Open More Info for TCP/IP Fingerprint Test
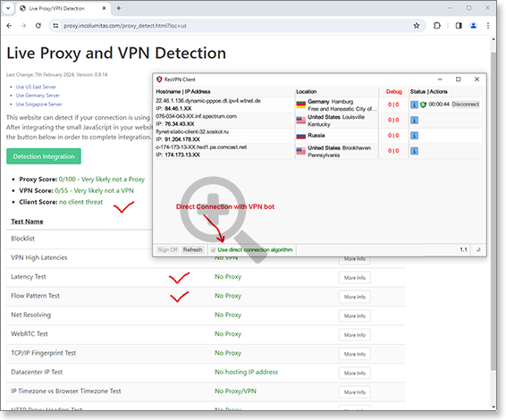Screen dimensions: 506x420 coord(355,354)
